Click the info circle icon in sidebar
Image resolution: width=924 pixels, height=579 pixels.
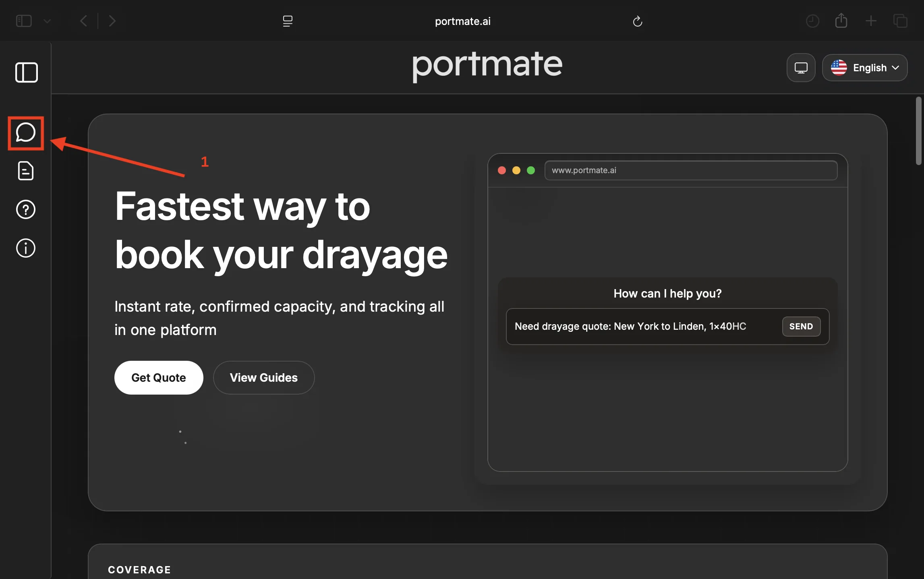26,248
